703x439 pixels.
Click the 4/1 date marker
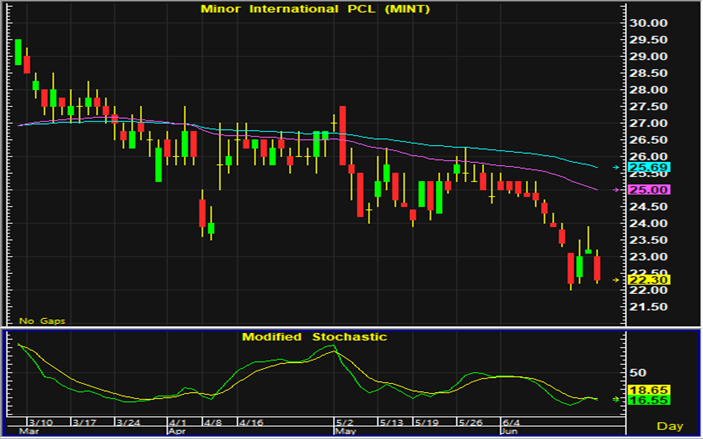pyautogui.click(x=178, y=423)
